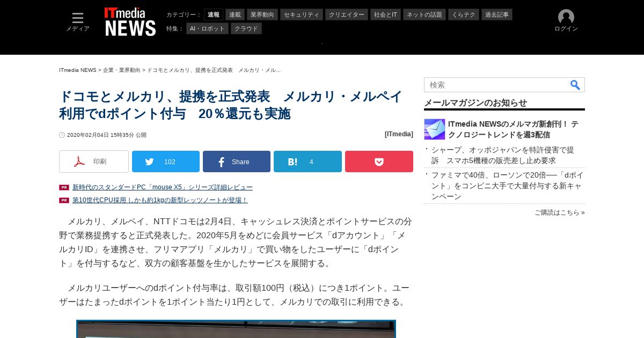Image resolution: width=644 pixels, height=338 pixels.
Task: Save article to Pocket
Action: [x=379, y=161]
